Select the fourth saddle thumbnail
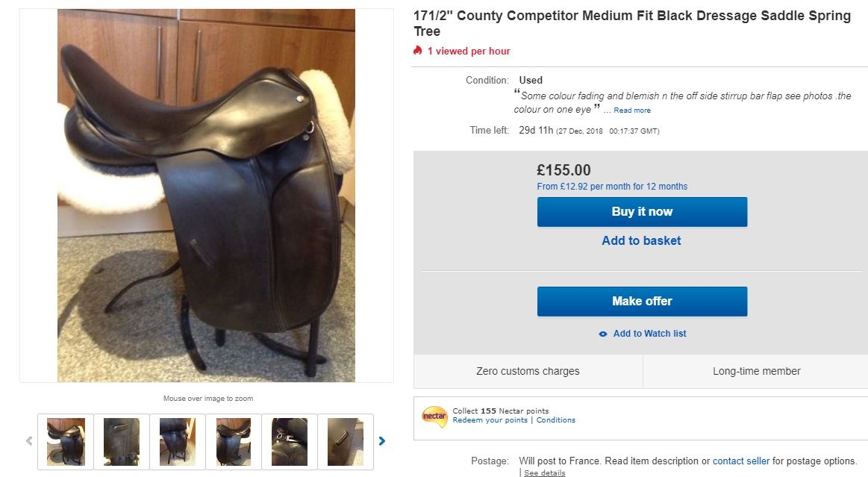This screenshot has height=477, width=868. (x=234, y=442)
